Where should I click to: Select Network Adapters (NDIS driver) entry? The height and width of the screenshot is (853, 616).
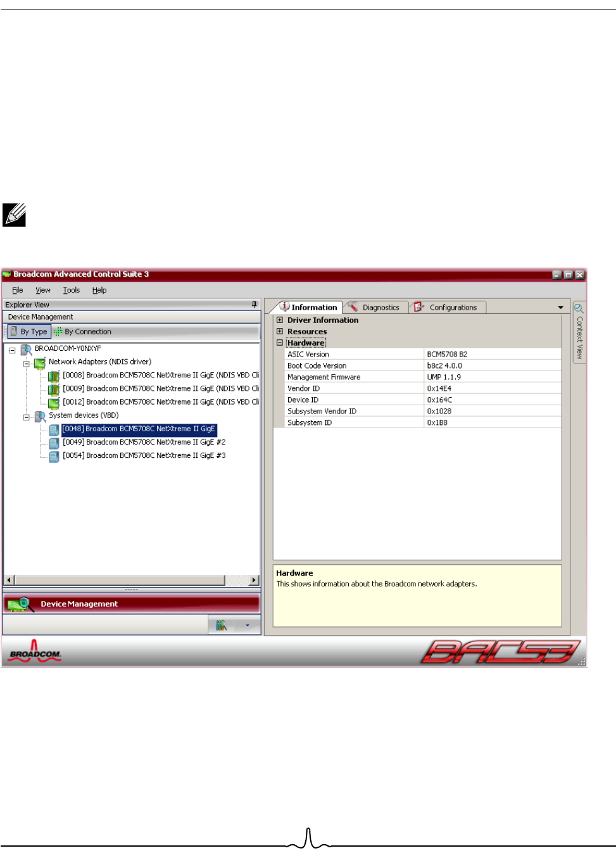click(x=100, y=362)
